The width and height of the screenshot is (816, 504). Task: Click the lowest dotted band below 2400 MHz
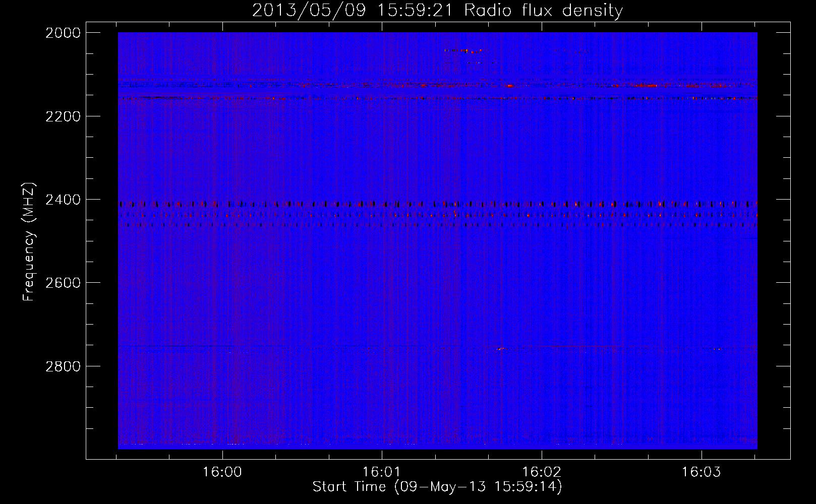[x=437, y=225]
